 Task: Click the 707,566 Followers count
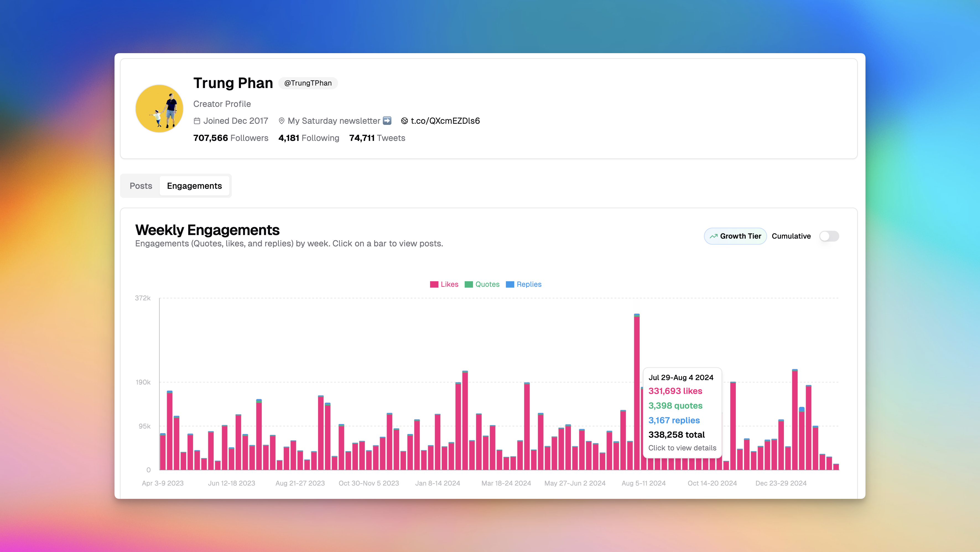click(230, 138)
